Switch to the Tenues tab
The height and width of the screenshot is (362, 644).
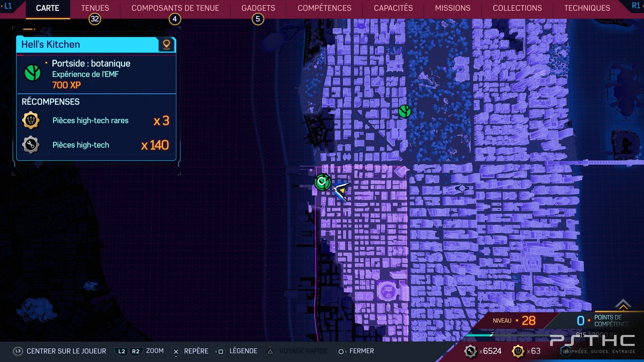point(95,8)
